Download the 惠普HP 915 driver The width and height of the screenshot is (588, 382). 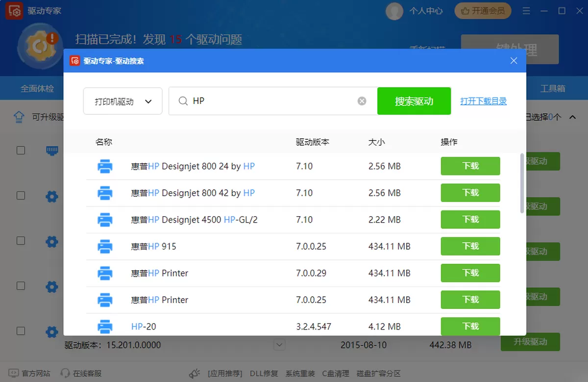(470, 246)
